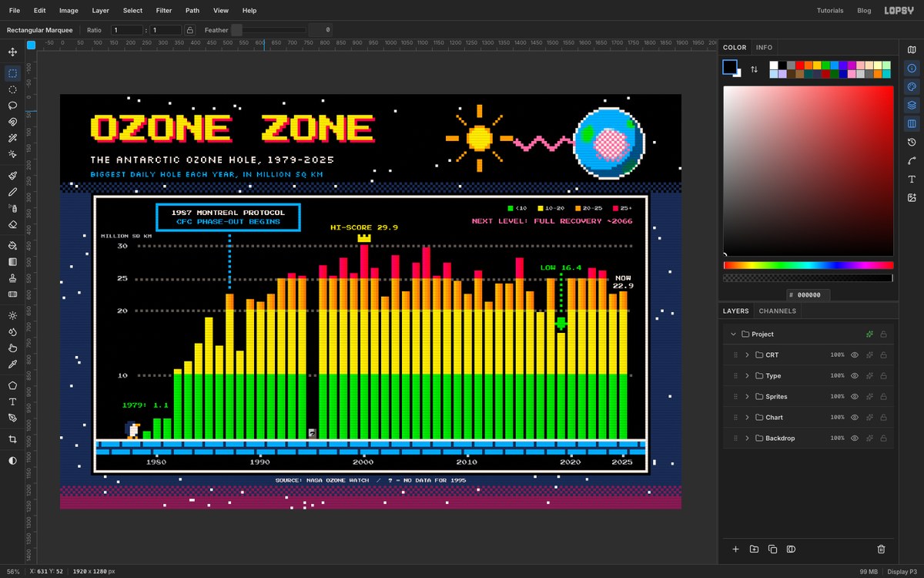Open the Layer menu

(100, 11)
